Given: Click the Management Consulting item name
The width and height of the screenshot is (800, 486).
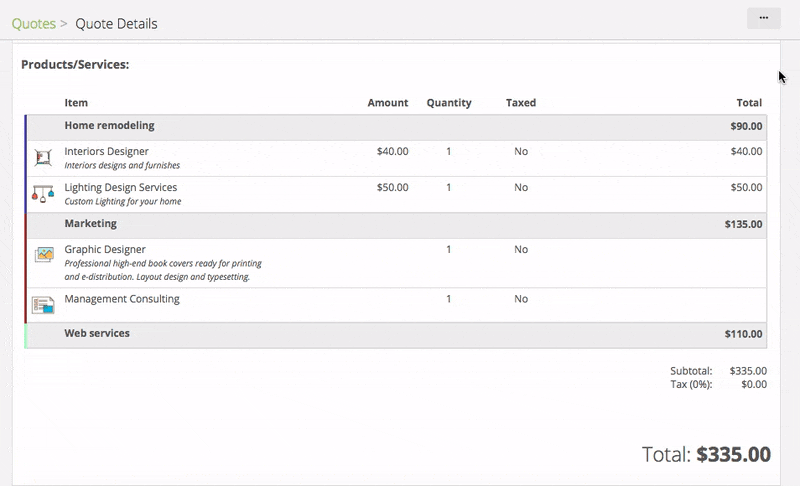Looking at the screenshot, I should click(122, 298).
